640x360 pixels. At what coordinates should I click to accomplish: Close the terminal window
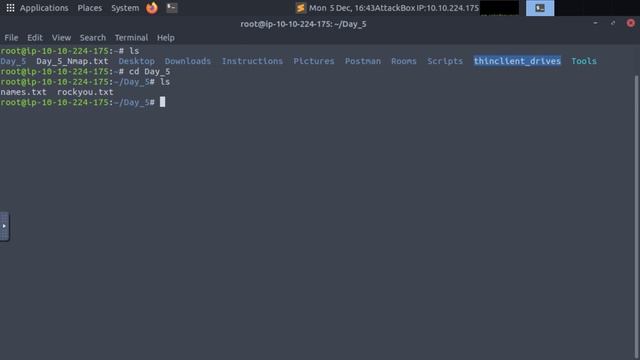[x=631, y=23]
